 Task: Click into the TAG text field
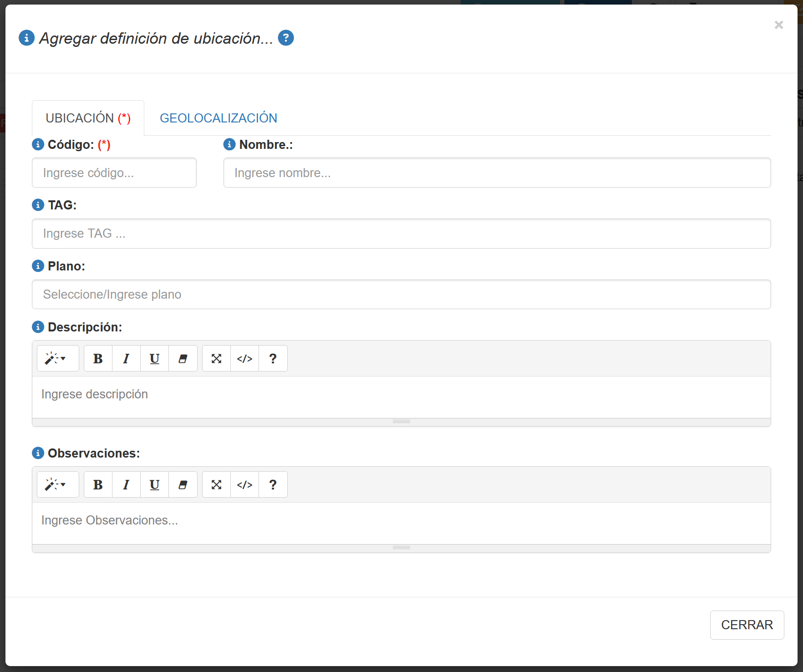[x=401, y=234]
